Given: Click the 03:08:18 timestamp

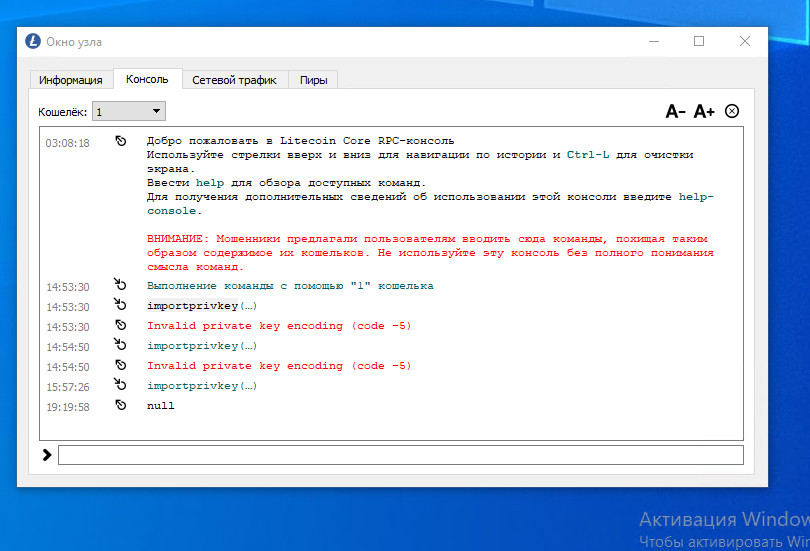Looking at the screenshot, I should tap(68, 143).
